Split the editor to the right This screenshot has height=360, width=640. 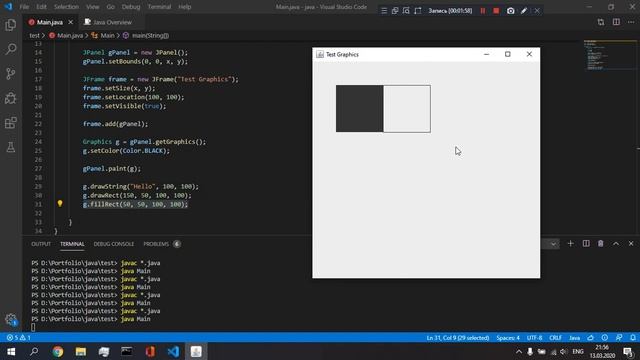coord(616,22)
